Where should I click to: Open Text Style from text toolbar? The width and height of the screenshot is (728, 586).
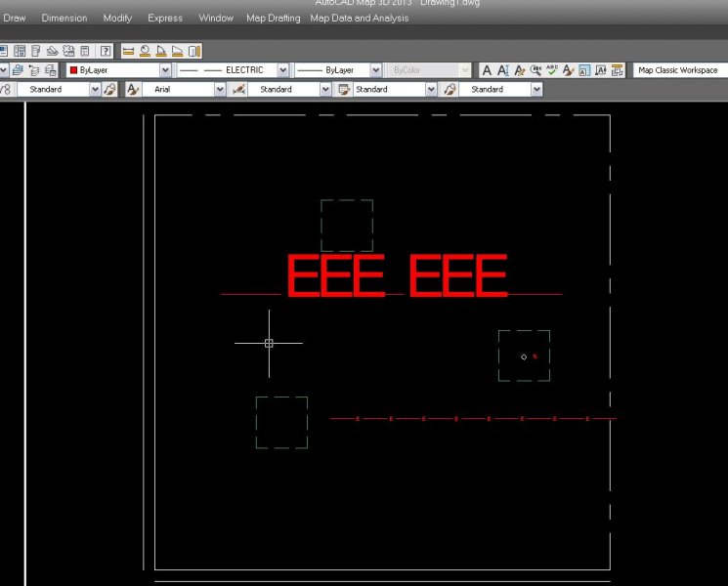pos(569,70)
